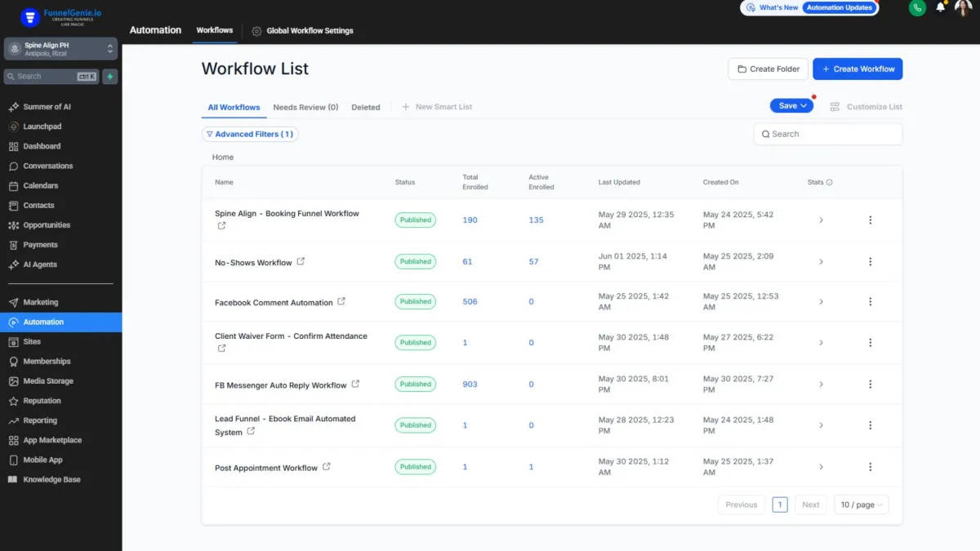Click the Create Workflow button
Screen dimensions: 980x551
point(857,69)
